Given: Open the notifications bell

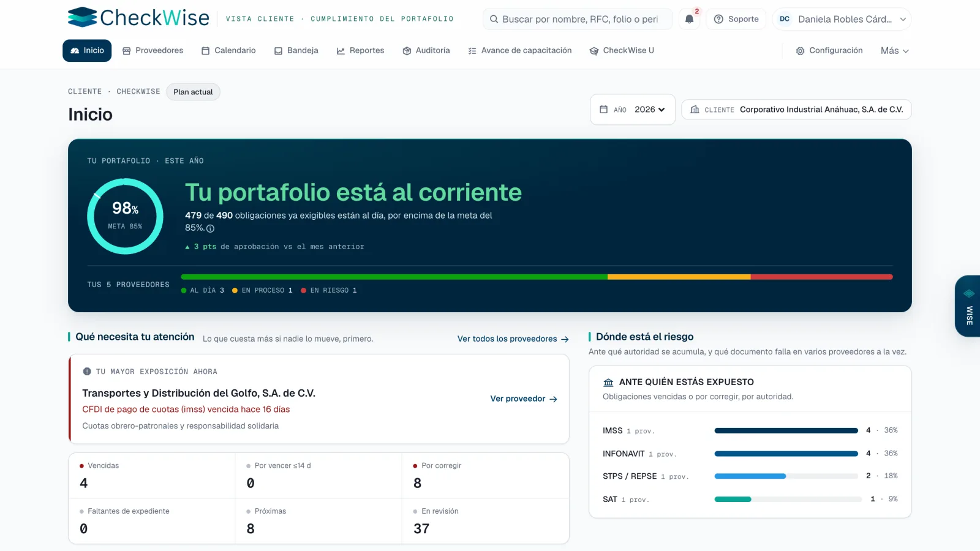Looking at the screenshot, I should (x=689, y=19).
